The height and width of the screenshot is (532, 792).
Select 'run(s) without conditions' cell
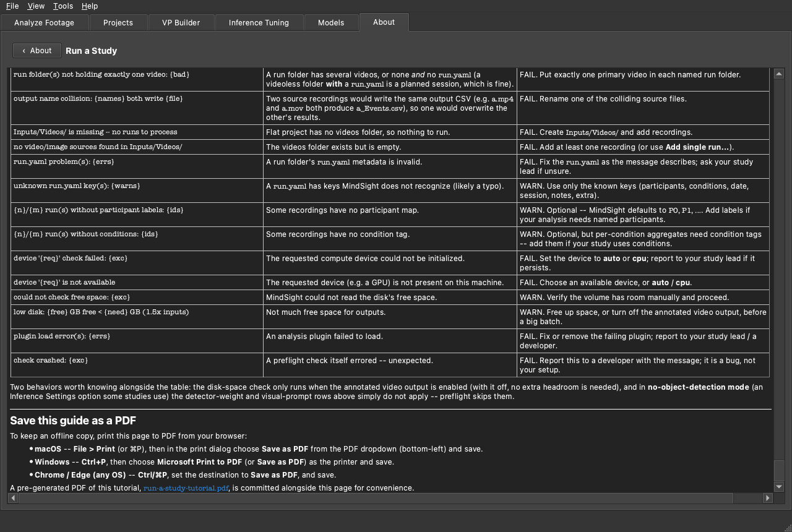pyautogui.click(x=137, y=239)
